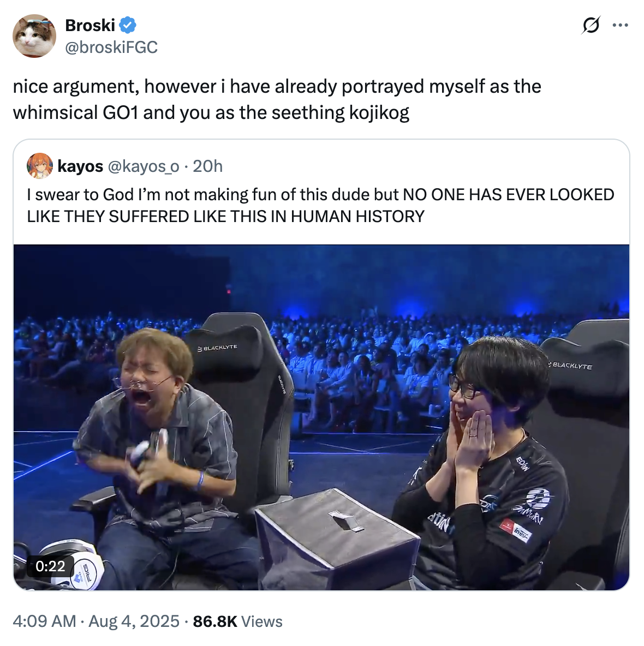Open Broski's cat profile picture

coord(34,36)
